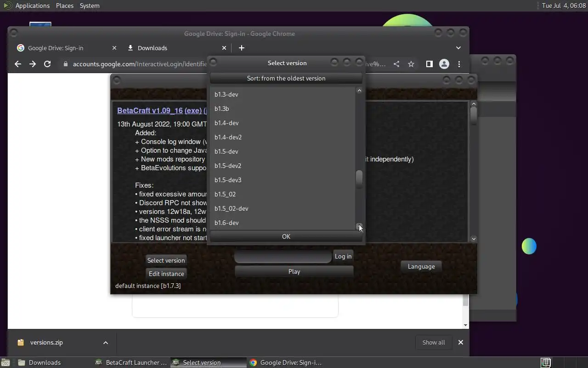Confirm version with the OK button

click(286, 236)
